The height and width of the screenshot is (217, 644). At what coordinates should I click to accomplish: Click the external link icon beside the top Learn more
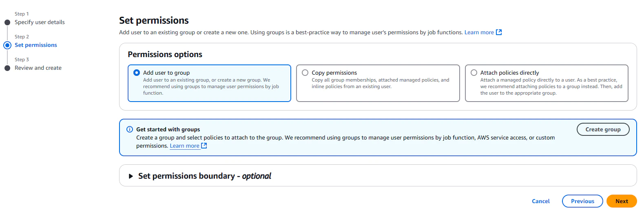499,32
